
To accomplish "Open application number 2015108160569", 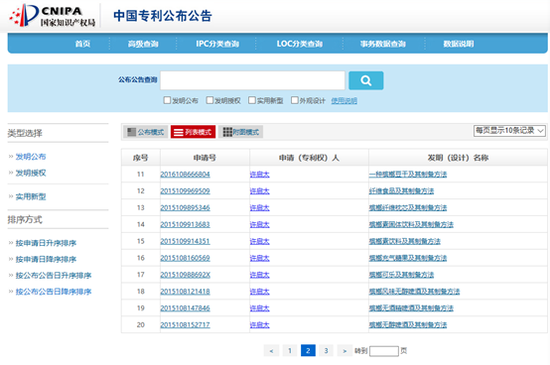I will click(x=185, y=258).
